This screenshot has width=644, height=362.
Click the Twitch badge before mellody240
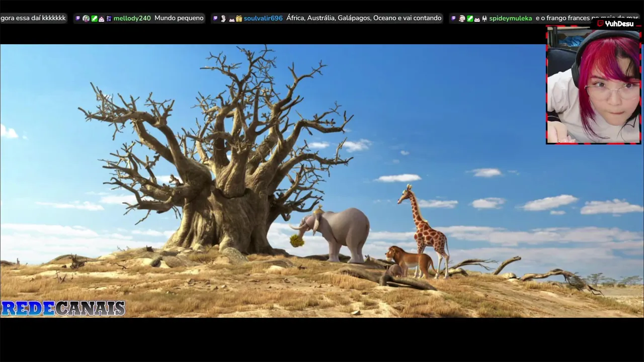pos(77,18)
